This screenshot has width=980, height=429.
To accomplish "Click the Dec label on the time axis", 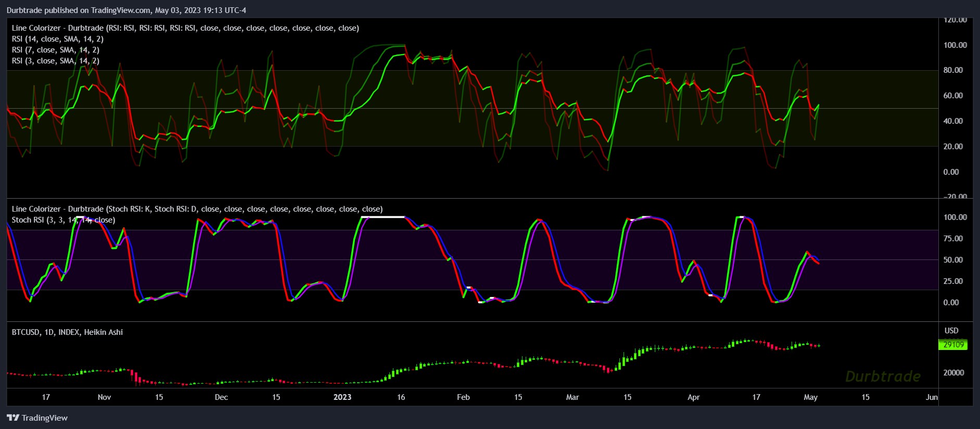I will coord(221,397).
